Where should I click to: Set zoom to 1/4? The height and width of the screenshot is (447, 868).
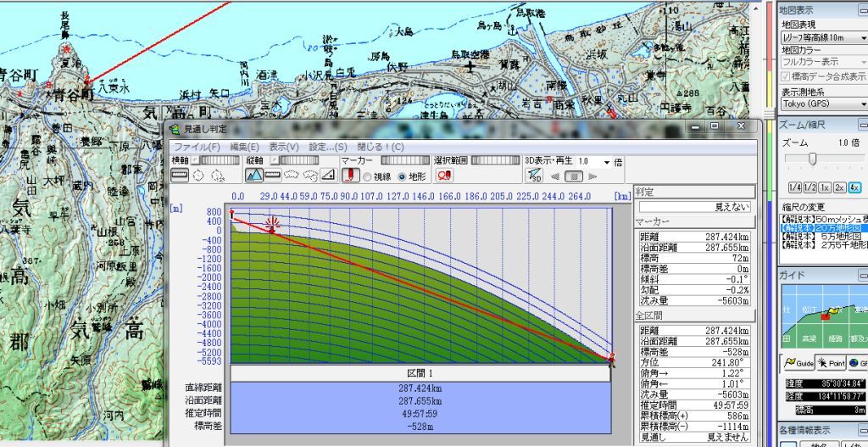795,187
